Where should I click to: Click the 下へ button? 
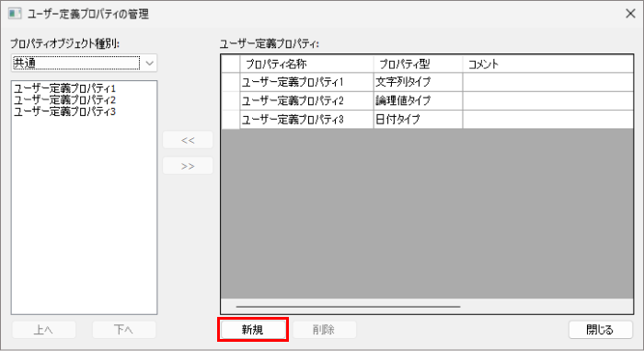tap(123, 330)
